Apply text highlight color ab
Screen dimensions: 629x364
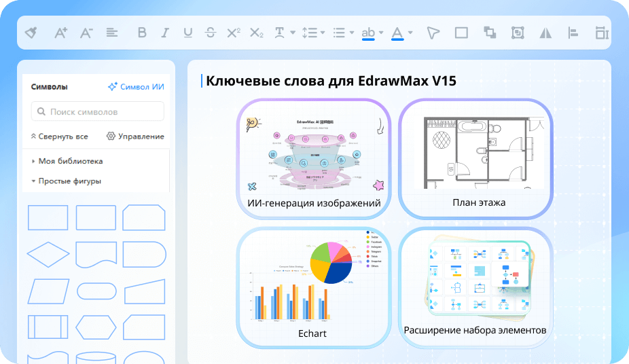pos(368,33)
